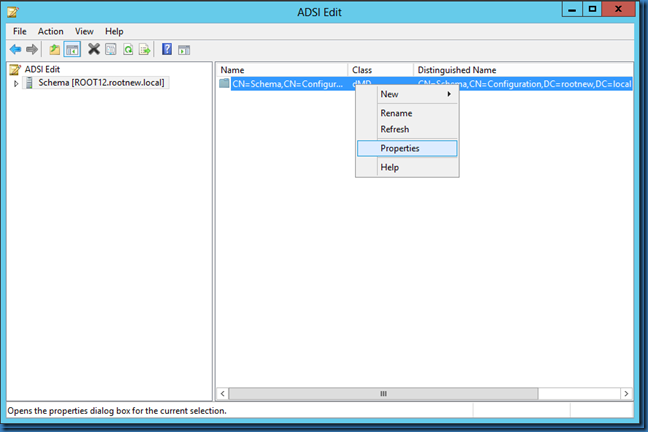Open the Properties toolbar icon
The image size is (648, 432).
(x=111, y=50)
